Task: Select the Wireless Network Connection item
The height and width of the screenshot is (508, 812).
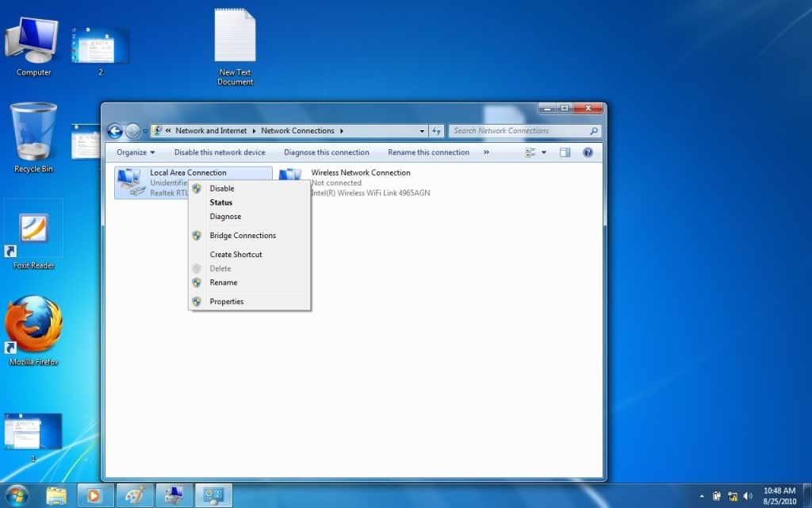Action: click(355, 183)
